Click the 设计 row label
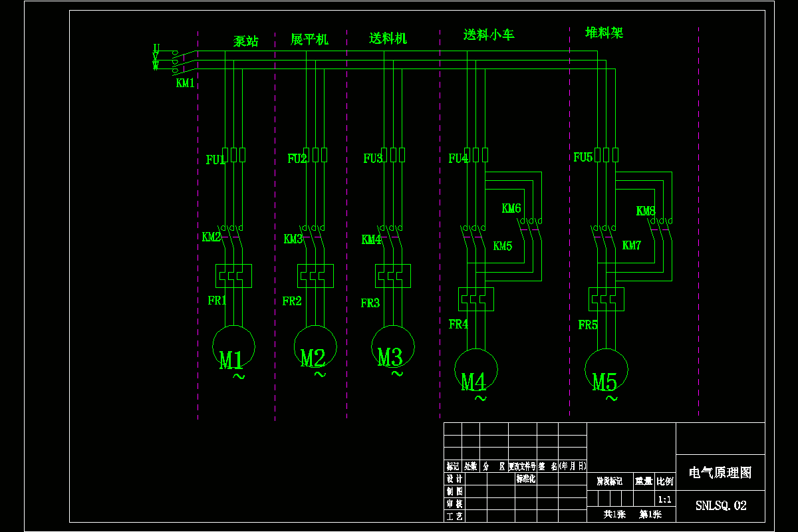The width and height of the screenshot is (798, 532). click(x=454, y=479)
